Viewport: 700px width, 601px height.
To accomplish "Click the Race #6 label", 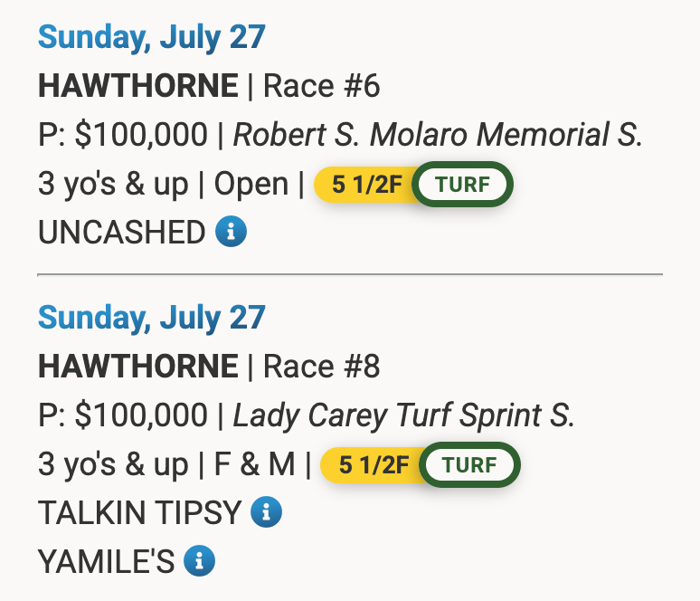I will (x=321, y=87).
